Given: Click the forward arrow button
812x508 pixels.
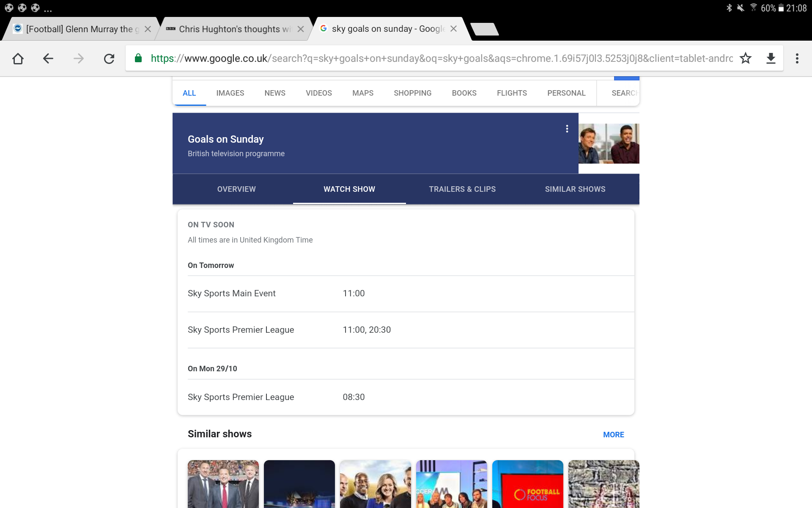Looking at the screenshot, I should point(79,58).
